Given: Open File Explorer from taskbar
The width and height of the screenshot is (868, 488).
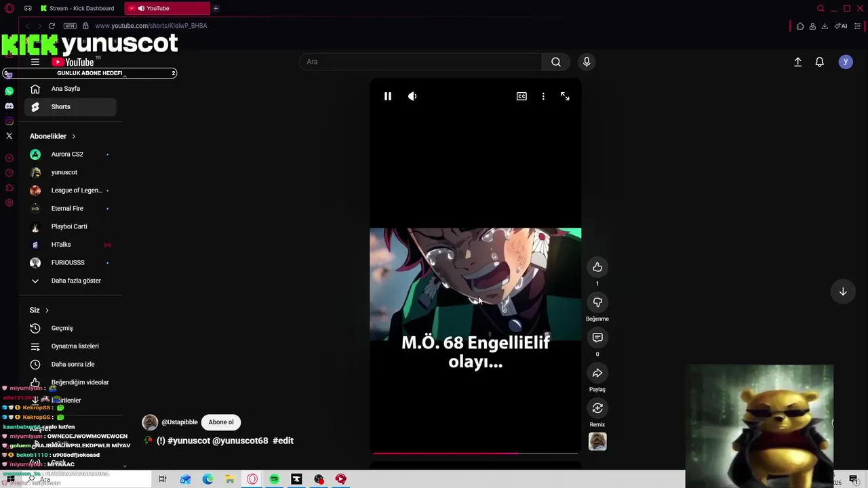Looking at the screenshot, I should (x=230, y=479).
